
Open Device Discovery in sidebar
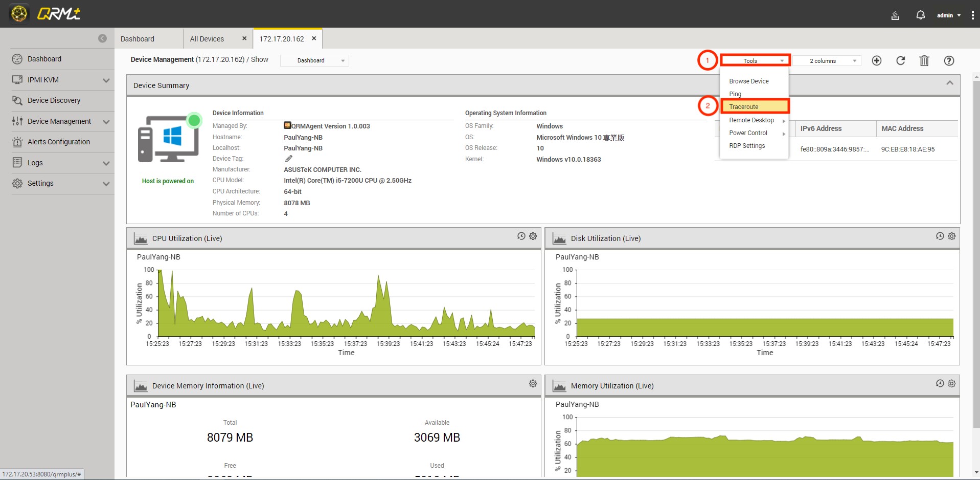click(x=54, y=100)
